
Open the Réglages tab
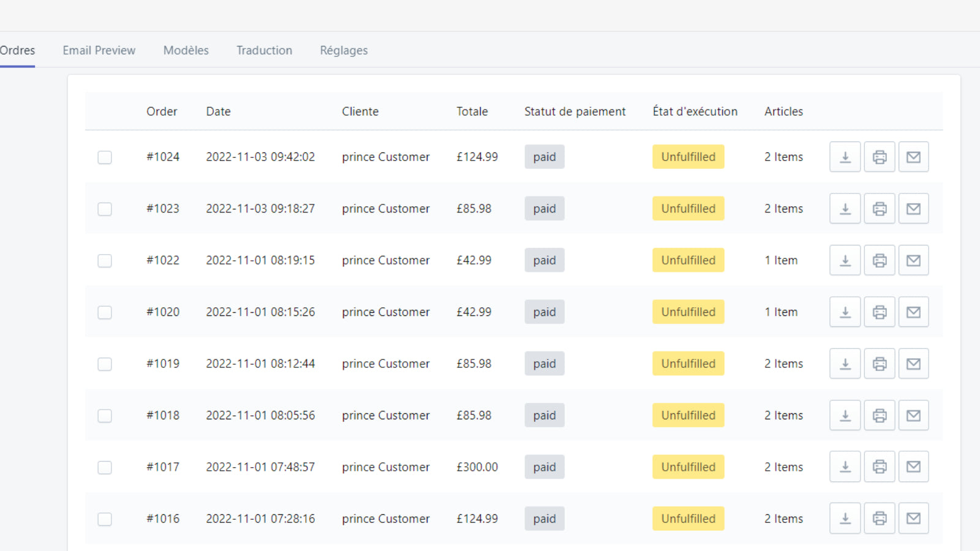pyautogui.click(x=344, y=50)
